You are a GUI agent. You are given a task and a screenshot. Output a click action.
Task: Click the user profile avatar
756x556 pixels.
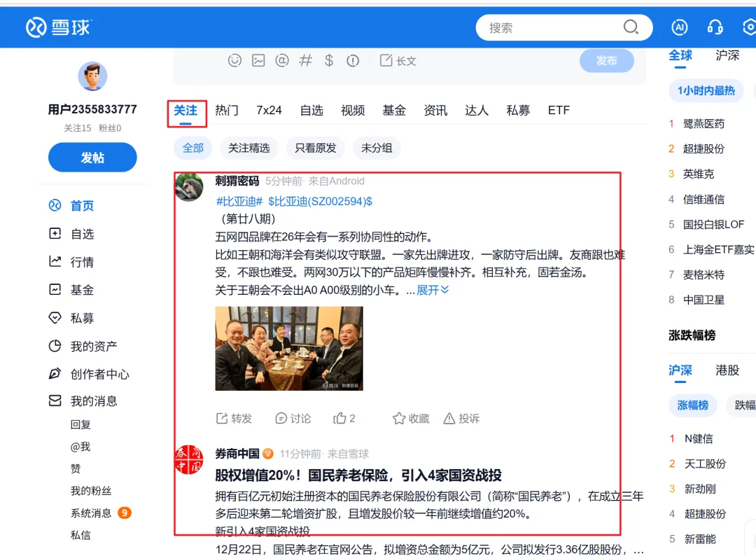(x=92, y=76)
